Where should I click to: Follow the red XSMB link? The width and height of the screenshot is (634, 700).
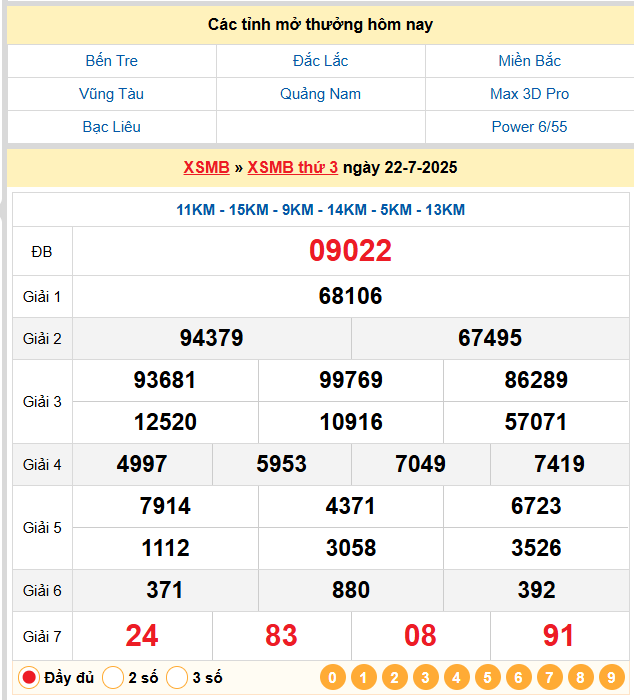click(x=206, y=167)
